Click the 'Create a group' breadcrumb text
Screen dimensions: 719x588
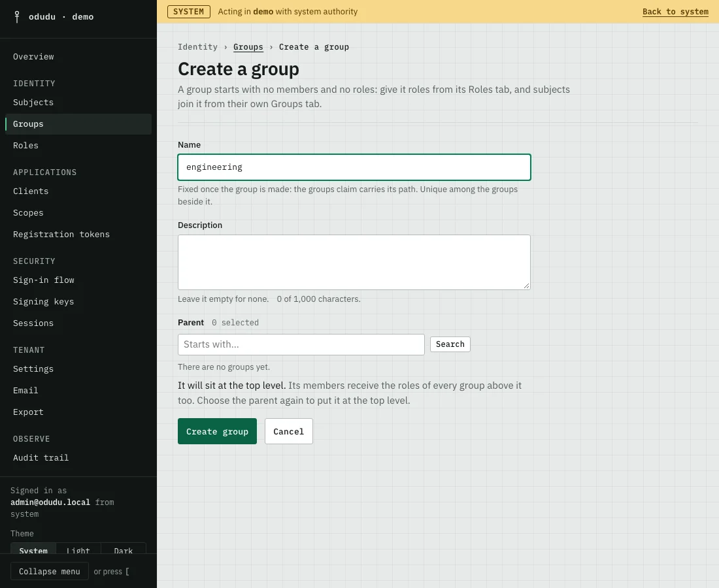tap(314, 47)
